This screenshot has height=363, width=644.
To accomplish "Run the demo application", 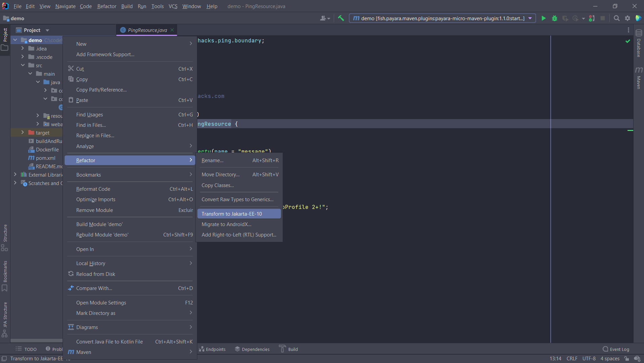I will (x=544, y=18).
